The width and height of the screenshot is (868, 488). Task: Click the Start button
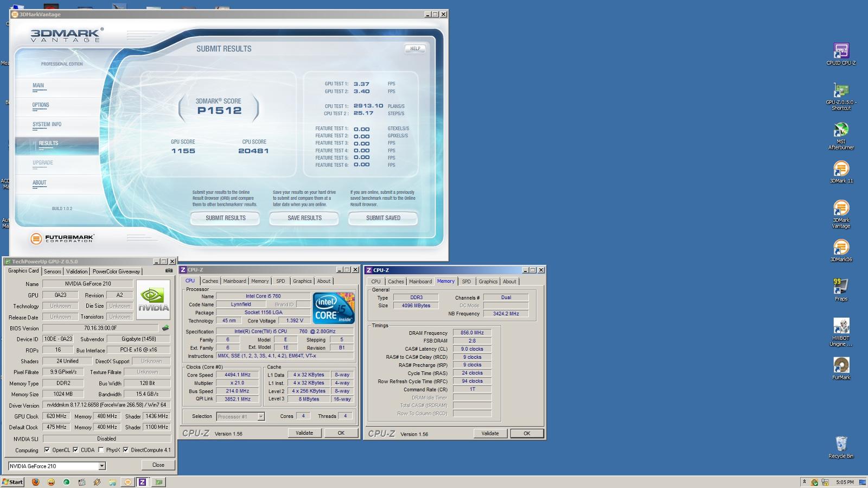pyautogui.click(x=12, y=482)
